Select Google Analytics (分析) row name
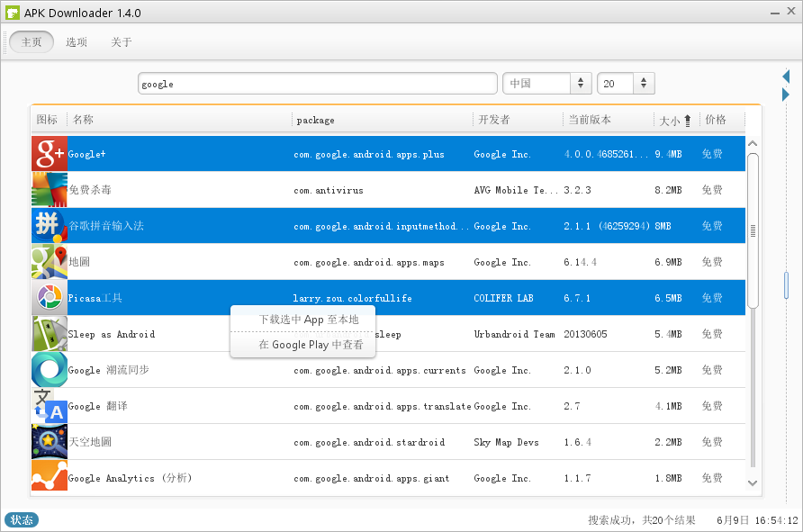Screen dimensions: 803x532 [x=130, y=478]
